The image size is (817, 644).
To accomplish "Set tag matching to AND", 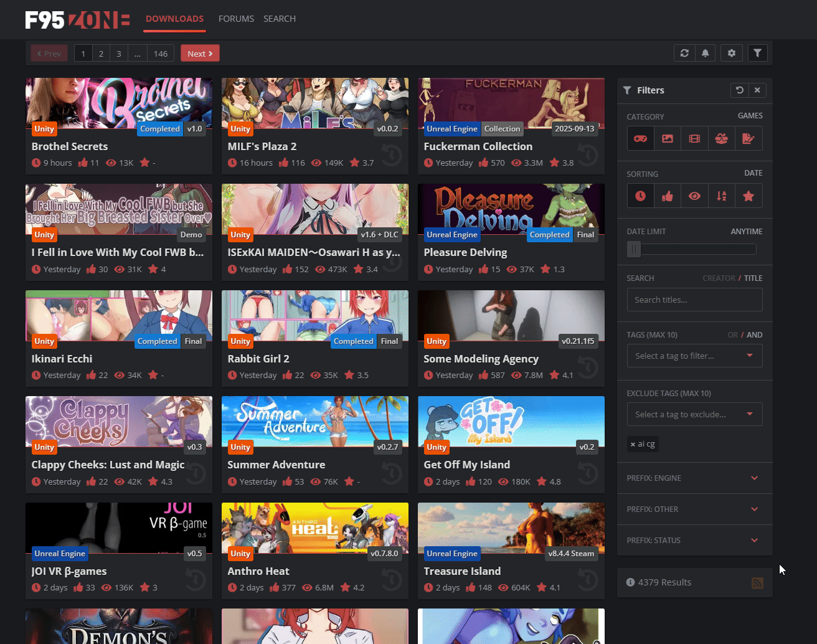I will point(755,335).
